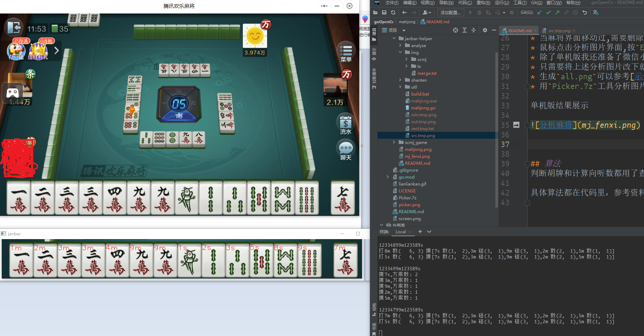The height and width of the screenshot is (336, 644).
Task: Click the expand all icon in project panel
Action: point(465,30)
